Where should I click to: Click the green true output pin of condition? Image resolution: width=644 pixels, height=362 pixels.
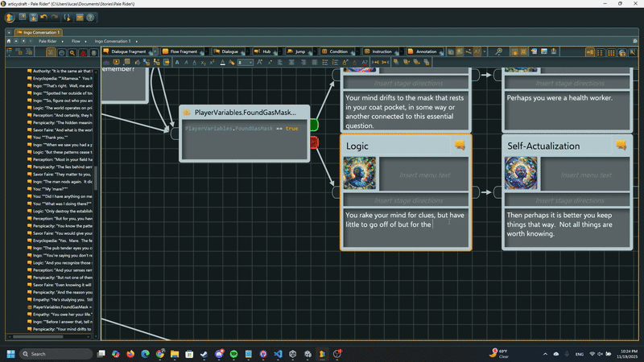(x=314, y=125)
